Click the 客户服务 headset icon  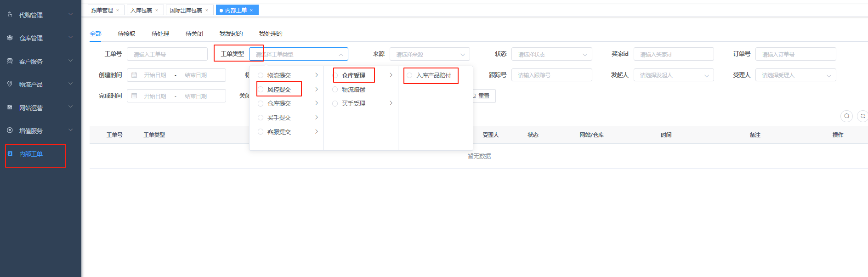[10, 61]
